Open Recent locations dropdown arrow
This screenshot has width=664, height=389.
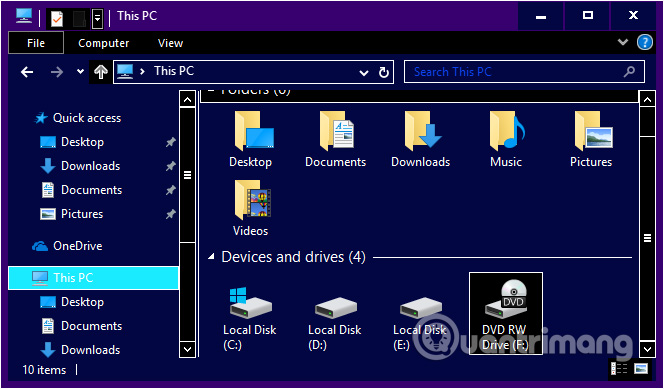coord(80,72)
